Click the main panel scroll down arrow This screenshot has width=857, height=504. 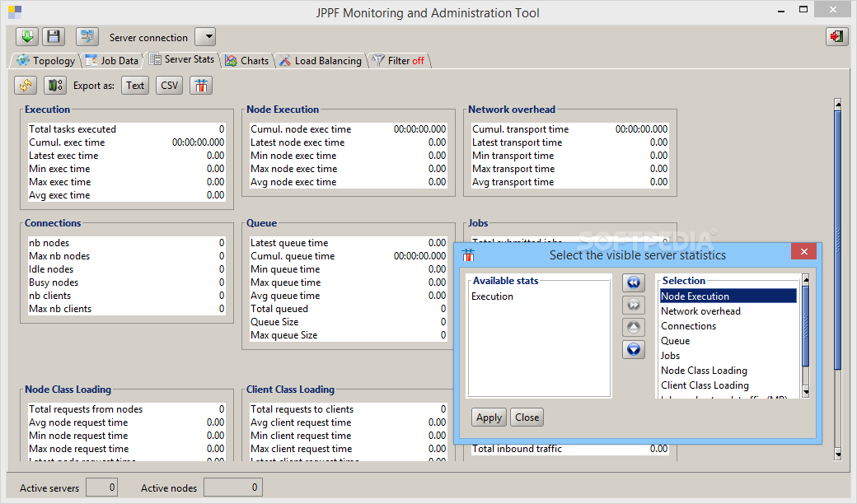(x=838, y=454)
